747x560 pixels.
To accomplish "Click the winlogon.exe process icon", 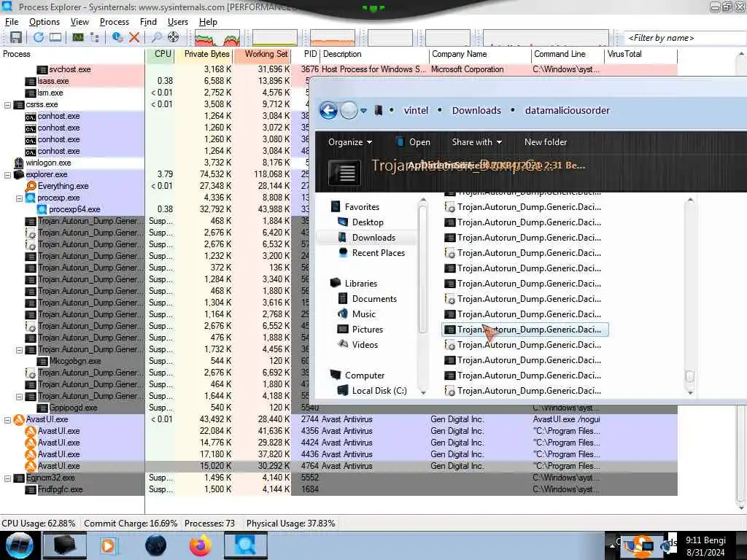I will point(18,163).
